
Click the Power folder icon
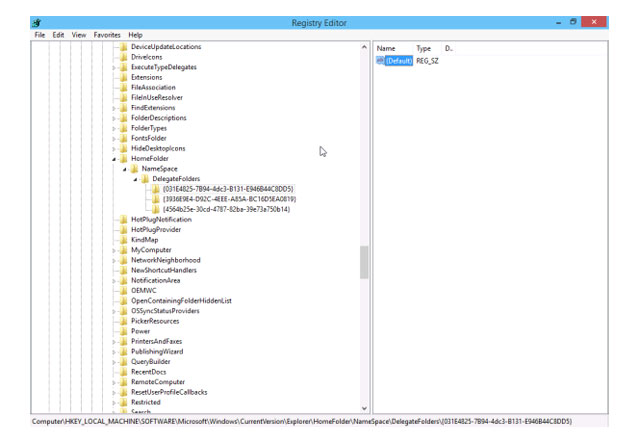pyautogui.click(x=124, y=331)
